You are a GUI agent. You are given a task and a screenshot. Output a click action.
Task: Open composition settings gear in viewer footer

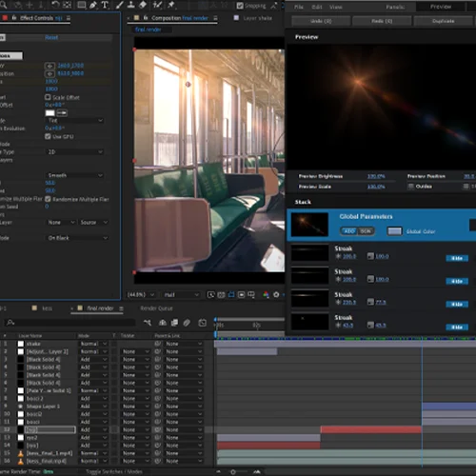pos(276,295)
